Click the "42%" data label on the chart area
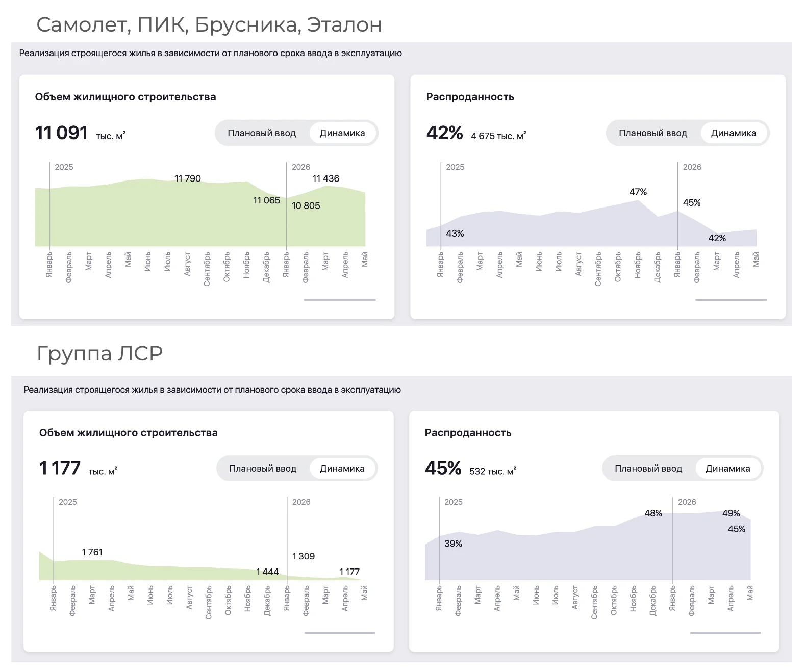 (717, 238)
